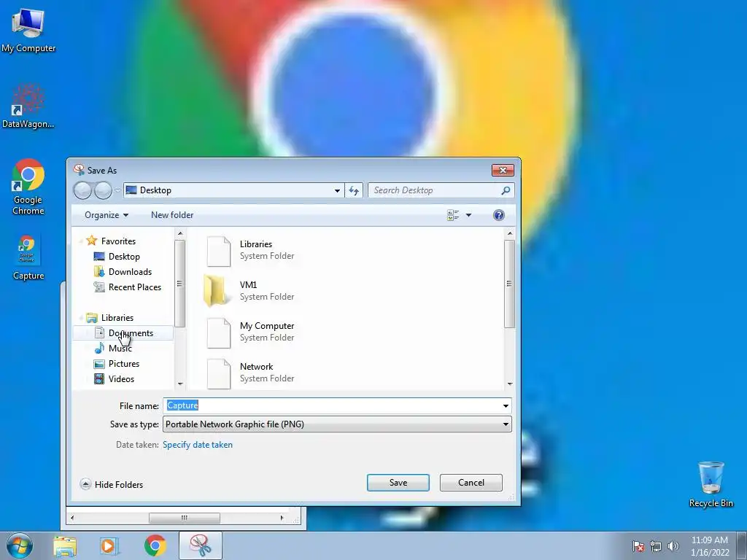Click search magnifier icon in Search Desktop
Screen dimensions: 747x560
coord(506,190)
